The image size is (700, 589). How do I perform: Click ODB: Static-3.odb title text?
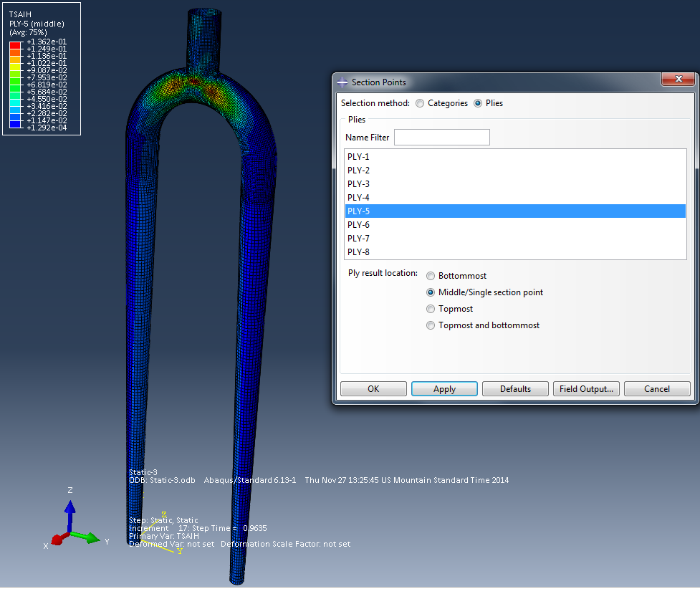[162, 481]
